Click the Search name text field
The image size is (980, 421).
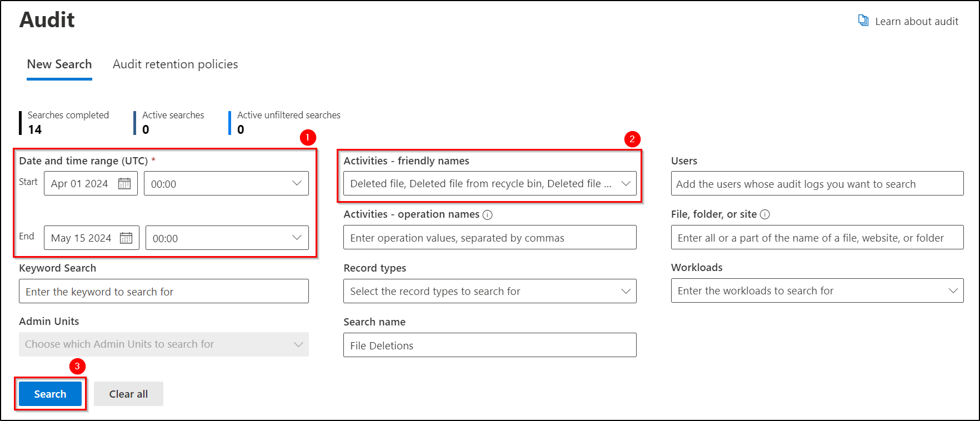point(489,345)
